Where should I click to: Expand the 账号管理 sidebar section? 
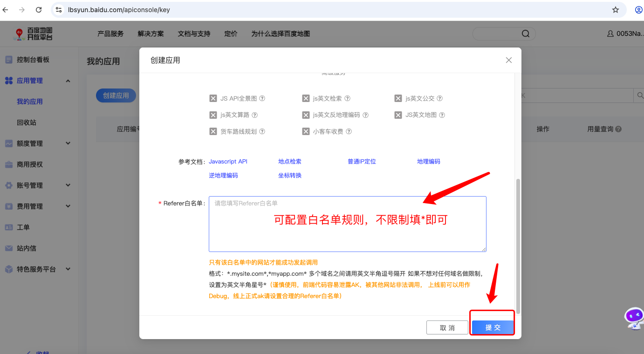pyautogui.click(x=68, y=185)
